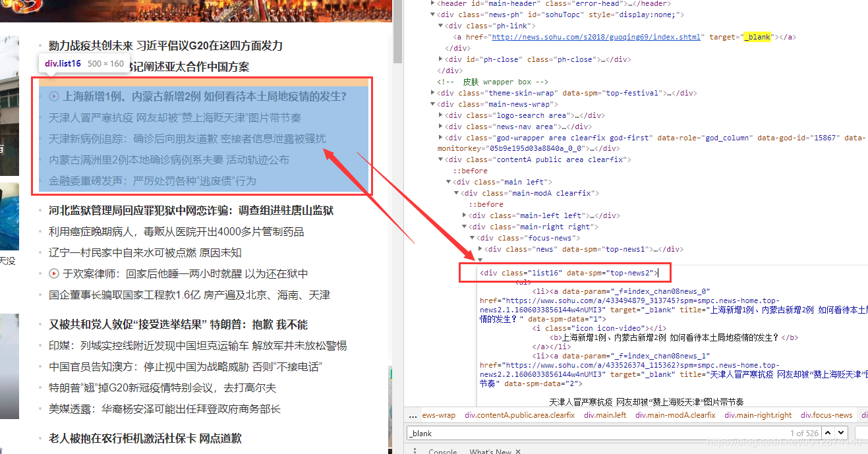This screenshot has height=454, width=868.
Task: Select the 皮肤 wrapper box comment line
Action: tap(492, 82)
